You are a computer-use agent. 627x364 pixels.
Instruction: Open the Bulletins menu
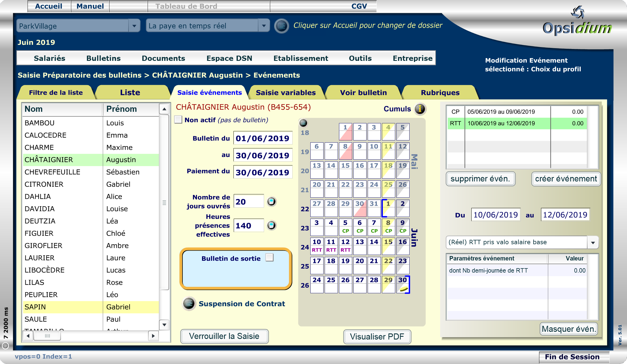103,58
